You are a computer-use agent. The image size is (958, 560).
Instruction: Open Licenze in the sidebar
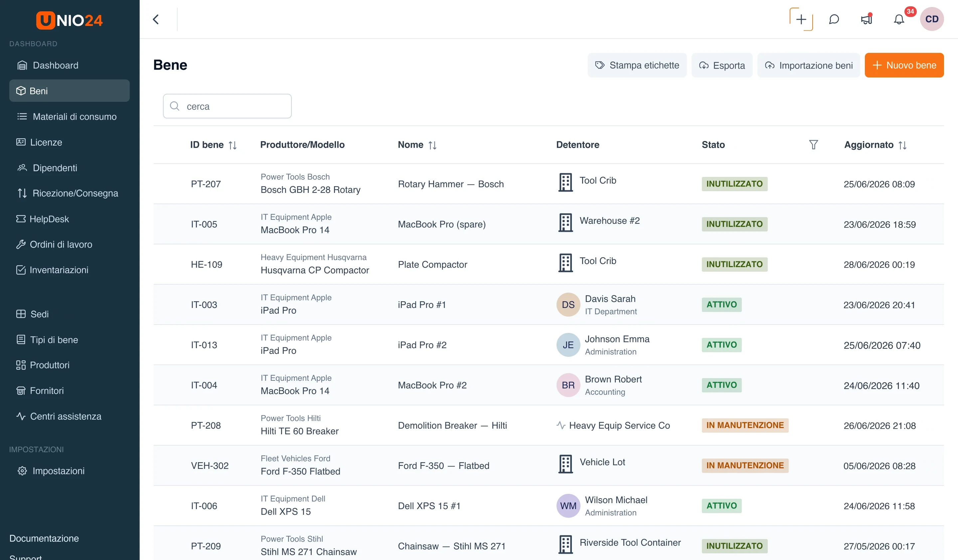[70, 142]
